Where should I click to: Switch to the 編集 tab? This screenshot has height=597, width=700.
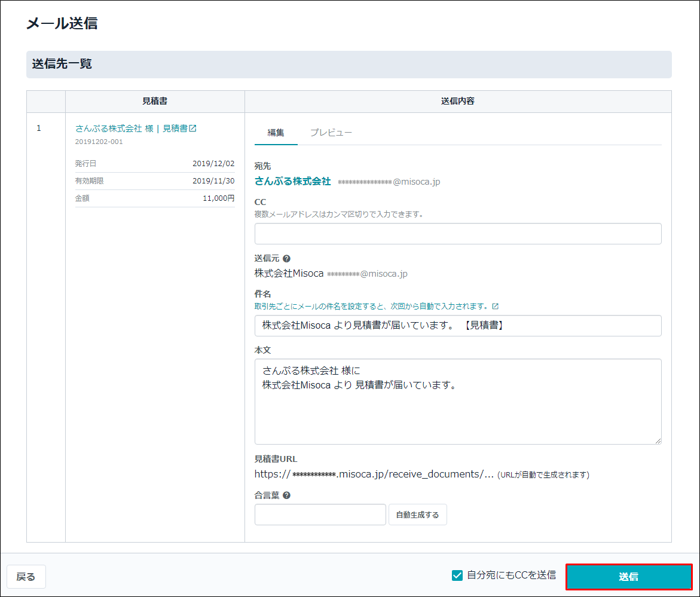tap(276, 133)
